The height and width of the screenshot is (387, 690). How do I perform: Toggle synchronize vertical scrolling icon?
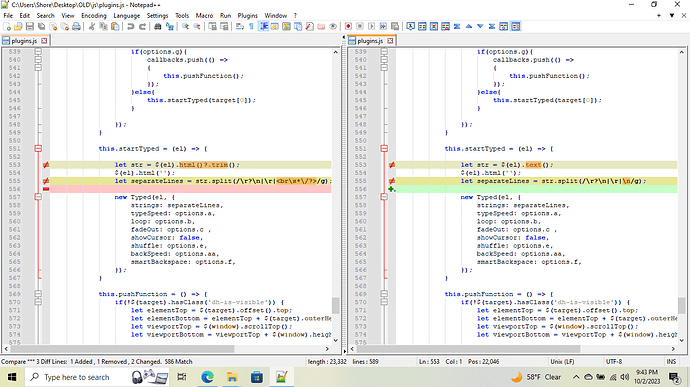click(213, 26)
